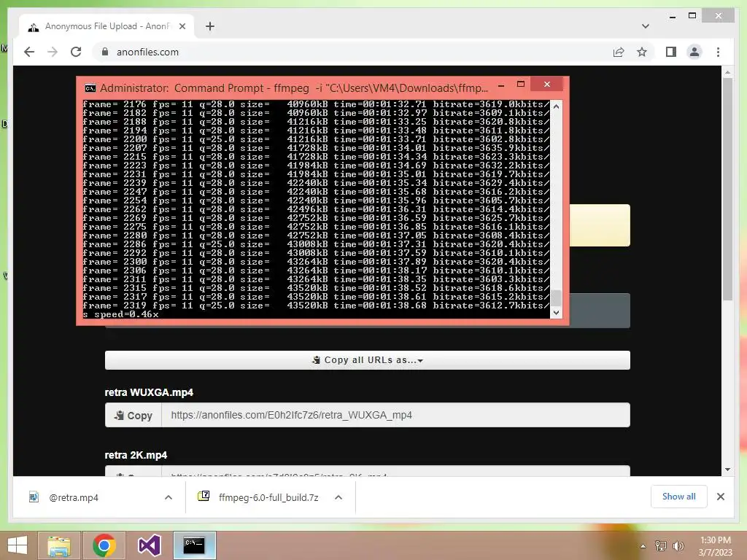The image size is (747, 560).
Task: Go back using browser back arrow
Action: click(x=29, y=52)
